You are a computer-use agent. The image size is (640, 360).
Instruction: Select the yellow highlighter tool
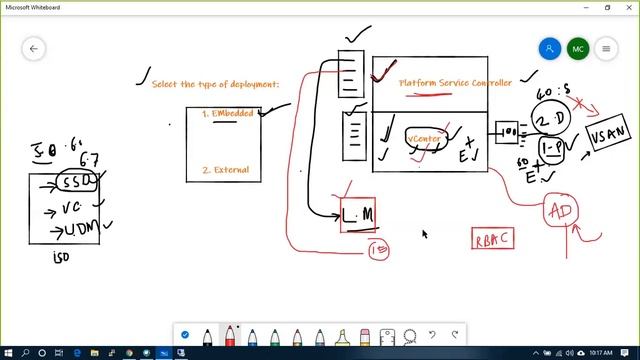(x=342, y=337)
